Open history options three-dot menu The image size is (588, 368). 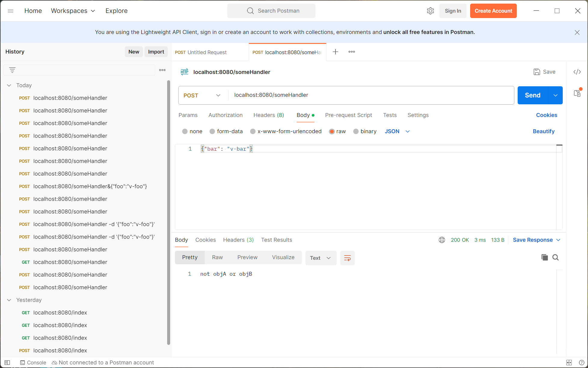coord(162,70)
